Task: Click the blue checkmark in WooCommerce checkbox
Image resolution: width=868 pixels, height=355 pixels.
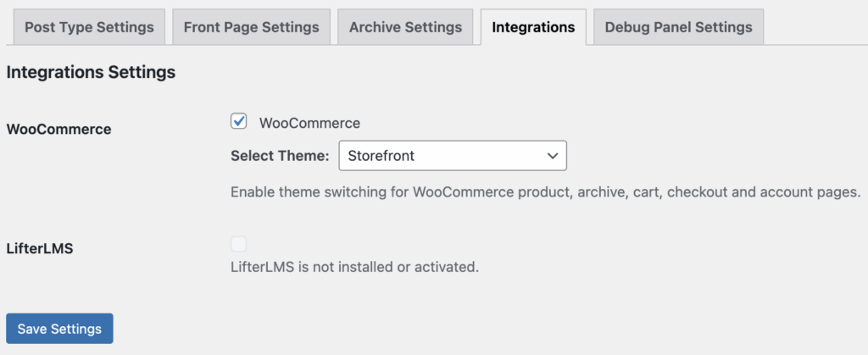Action: [239, 121]
